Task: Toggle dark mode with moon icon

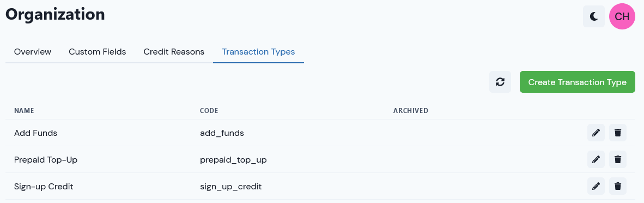Action: click(x=593, y=16)
